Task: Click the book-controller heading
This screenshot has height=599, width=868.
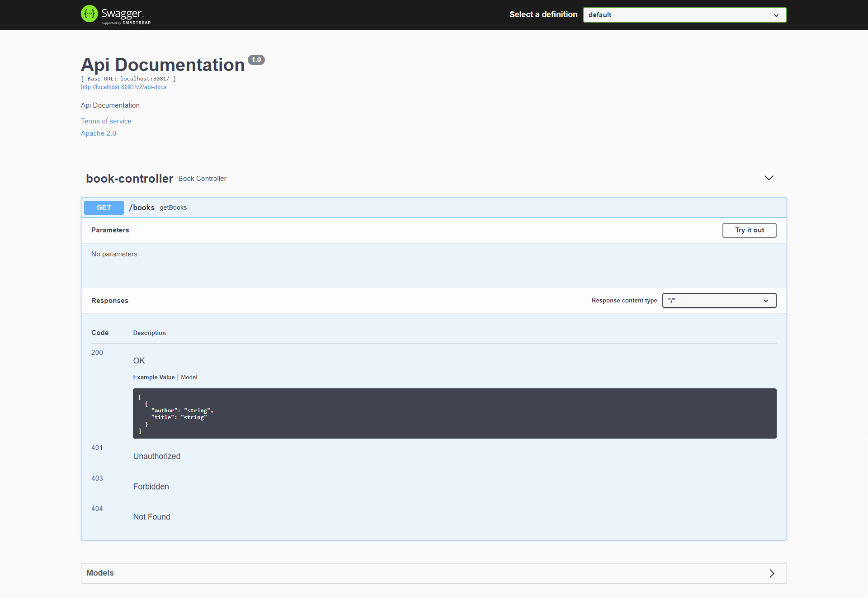Action: pyautogui.click(x=129, y=179)
